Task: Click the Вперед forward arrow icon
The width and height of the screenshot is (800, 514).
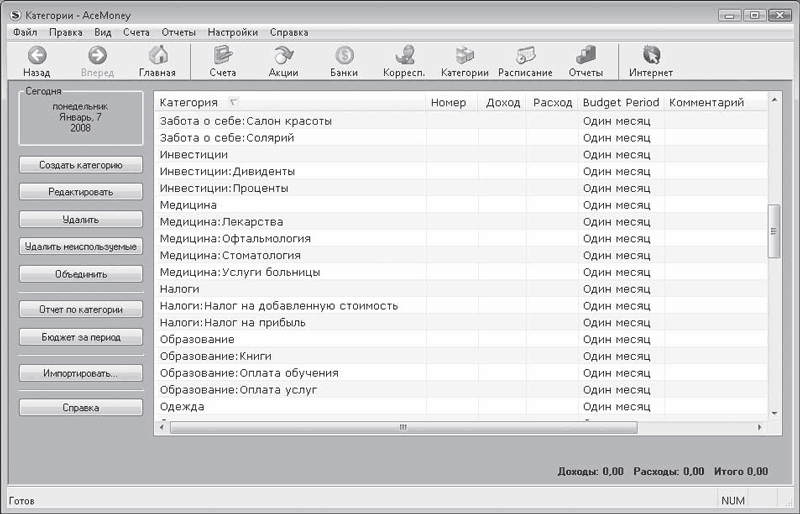Action: [x=97, y=55]
